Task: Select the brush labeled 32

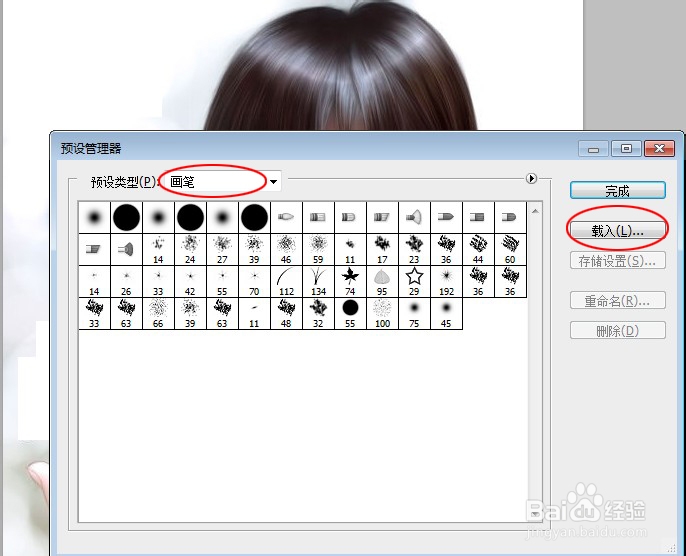Action: (318, 314)
